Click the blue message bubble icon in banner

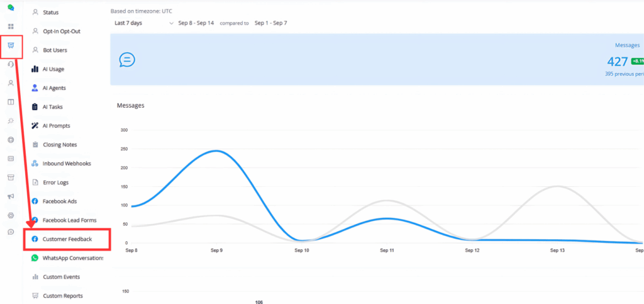[x=127, y=60]
